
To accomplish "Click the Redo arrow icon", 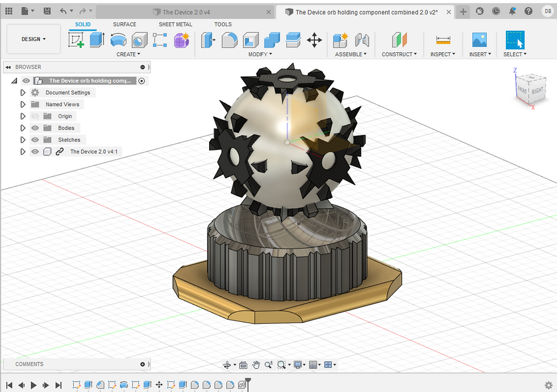I will (82, 11).
